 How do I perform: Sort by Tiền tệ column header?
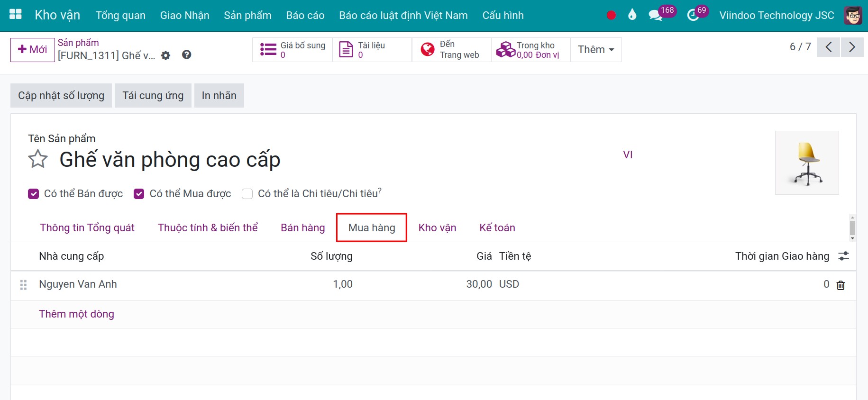515,256
